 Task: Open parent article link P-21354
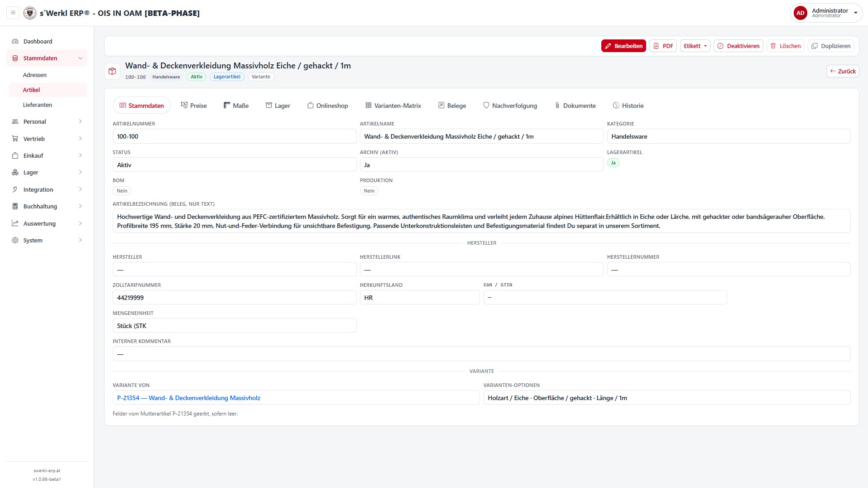pos(189,398)
